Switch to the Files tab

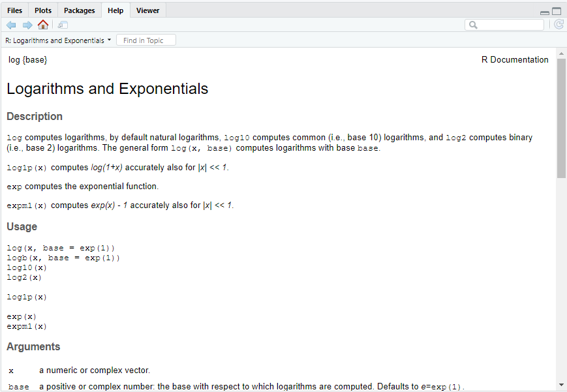click(14, 10)
